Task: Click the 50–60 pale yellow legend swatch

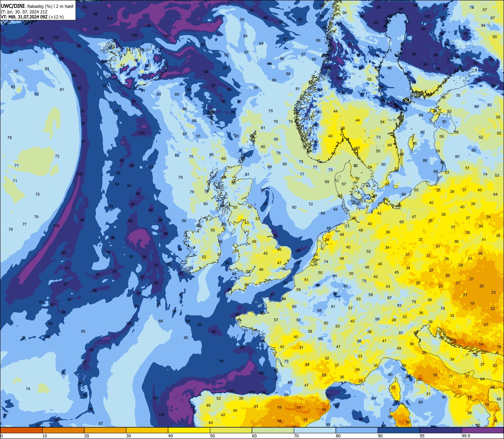Action: tap(231, 430)
